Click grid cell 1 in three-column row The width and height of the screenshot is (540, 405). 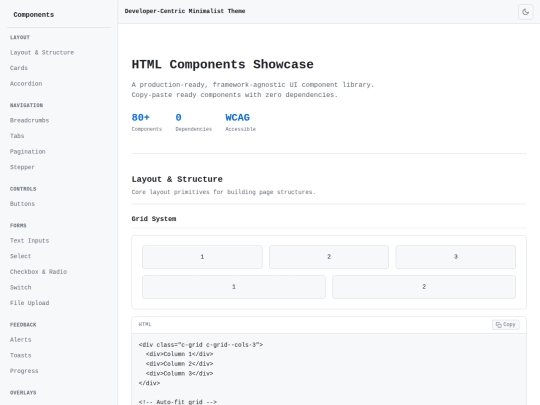[x=202, y=257]
